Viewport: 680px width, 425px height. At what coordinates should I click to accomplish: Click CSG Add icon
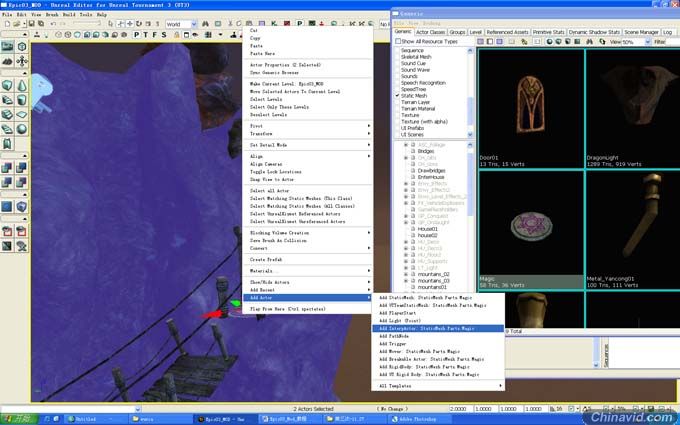click(x=7, y=167)
